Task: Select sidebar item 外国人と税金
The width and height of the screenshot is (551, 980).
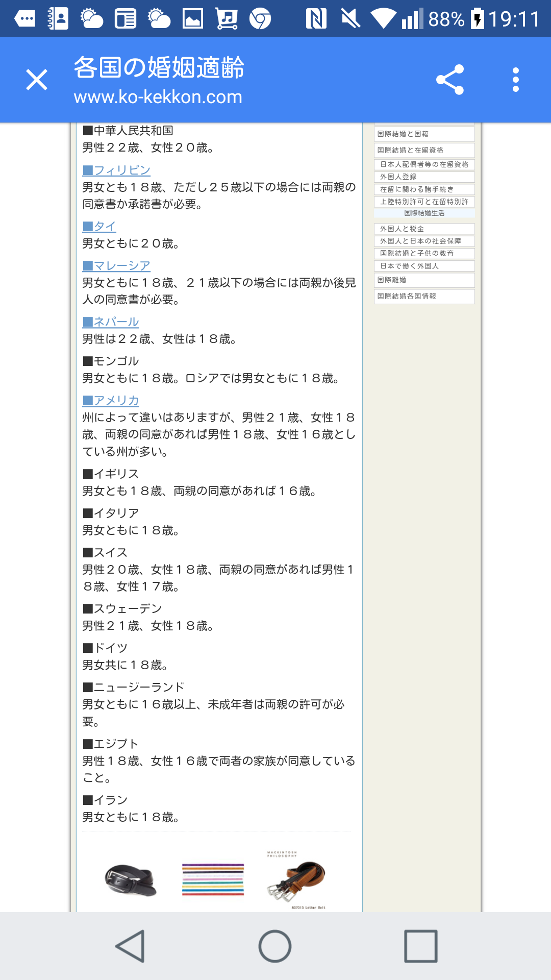Action: tap(424, 229)
